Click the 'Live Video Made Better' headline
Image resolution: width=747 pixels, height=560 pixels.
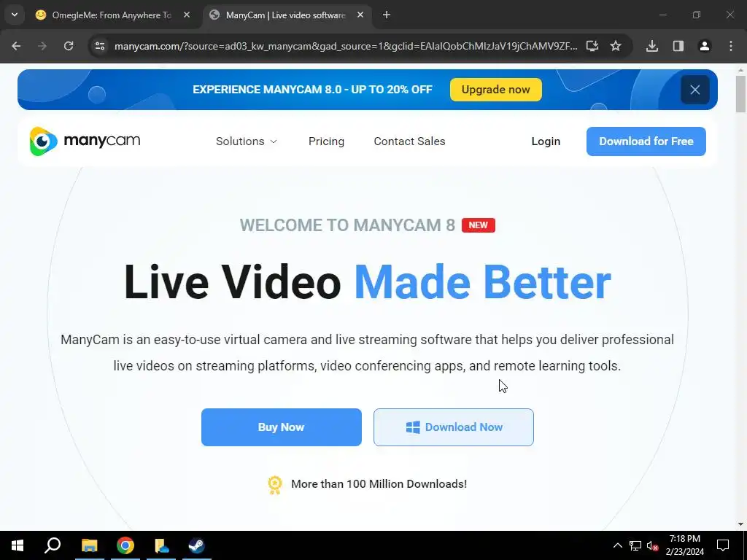coord(368,282)
